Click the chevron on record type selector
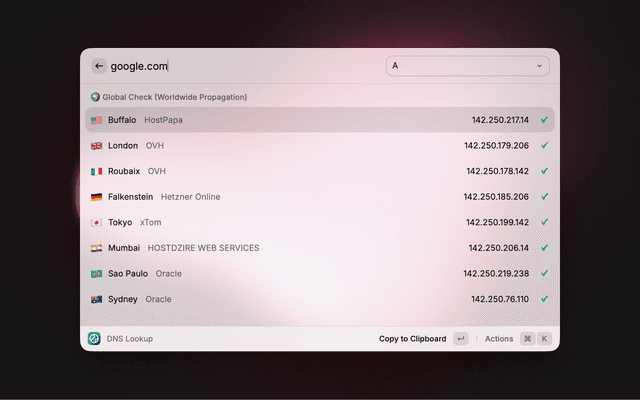Viewport: 640px width, 400px height. click(x=540, y=66)
